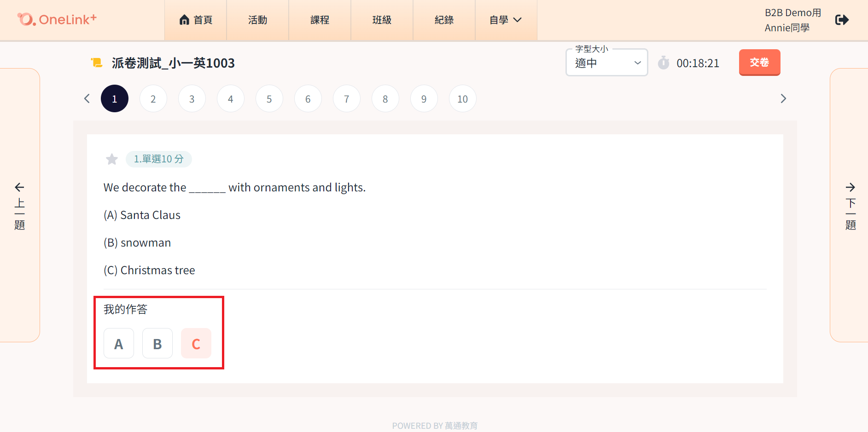Jump to question 10
The height and width of the screenshot is (432, 868).
tap(463, 98)
